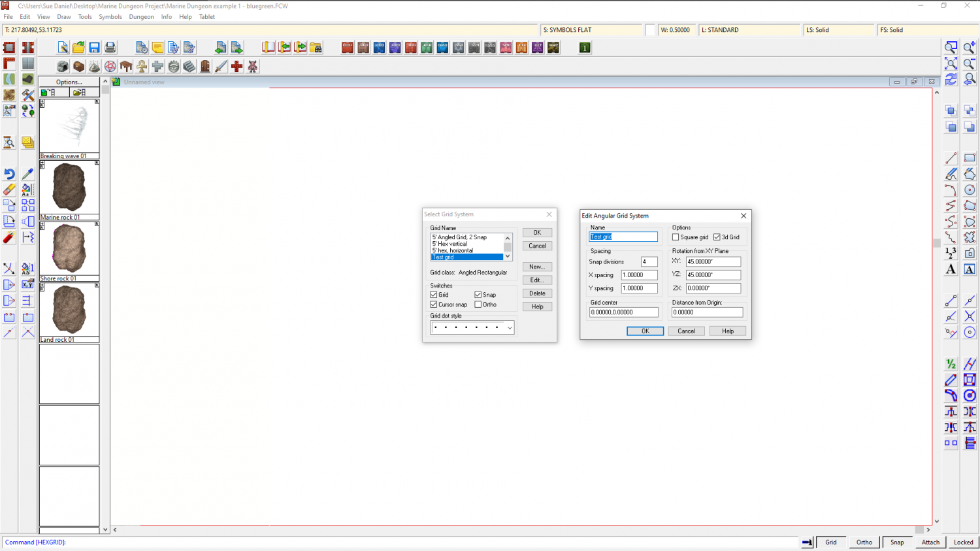Click the Zoom Out minus magnifier icon
This screenshot has width=980, height=551.
tap(970, 63)
